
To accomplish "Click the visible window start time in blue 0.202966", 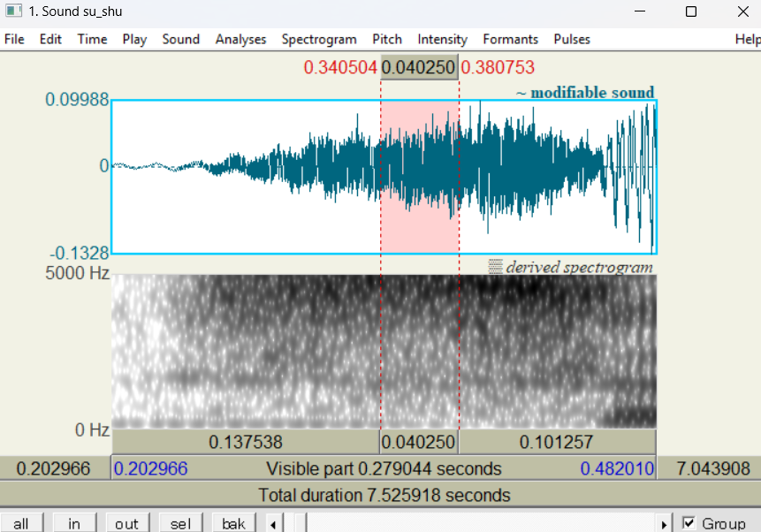I will click(x=150, y=468).
